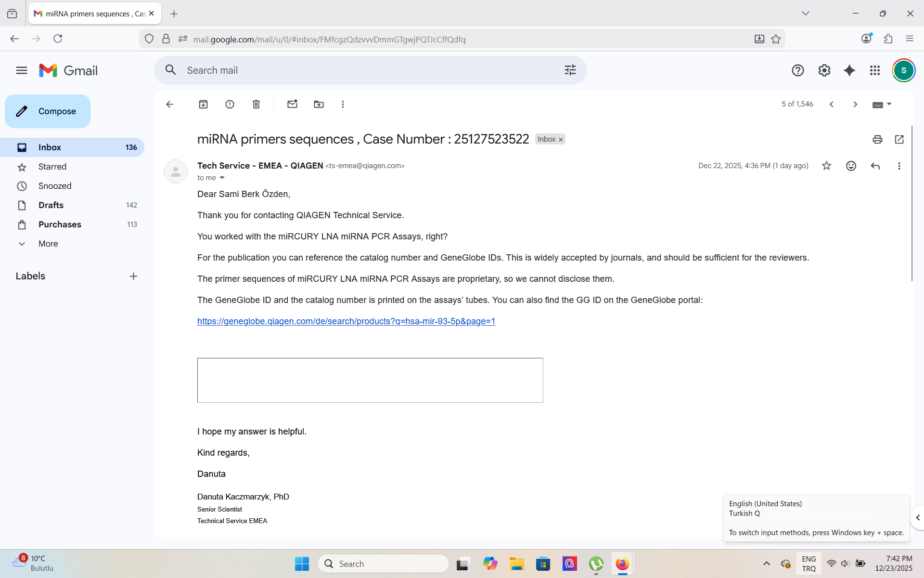The width and height of the screenshot is (924, 578).
Task: Open tracking protection shield
Action: [149, 39]
